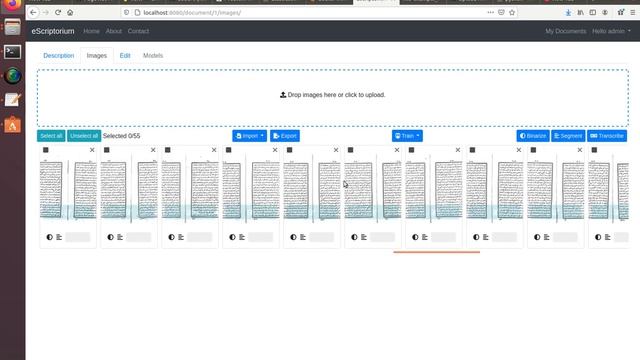The image size is (640, 360).
Task: Segment icon on the ninth image card
Action: click(547, 237)
